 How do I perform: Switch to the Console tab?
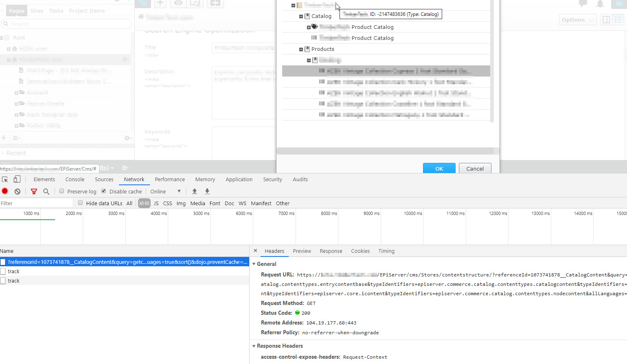tap(75, 180)
